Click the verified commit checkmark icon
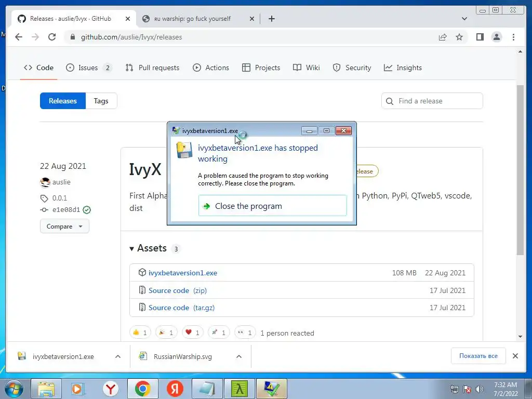The image size is (532, 399). pyautogui.click(x=87, y=210)
